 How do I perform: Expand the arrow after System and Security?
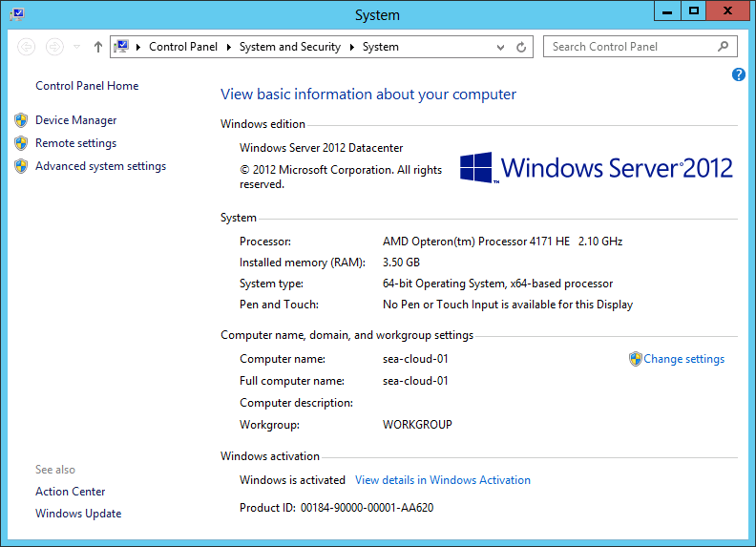click(352, 47)
